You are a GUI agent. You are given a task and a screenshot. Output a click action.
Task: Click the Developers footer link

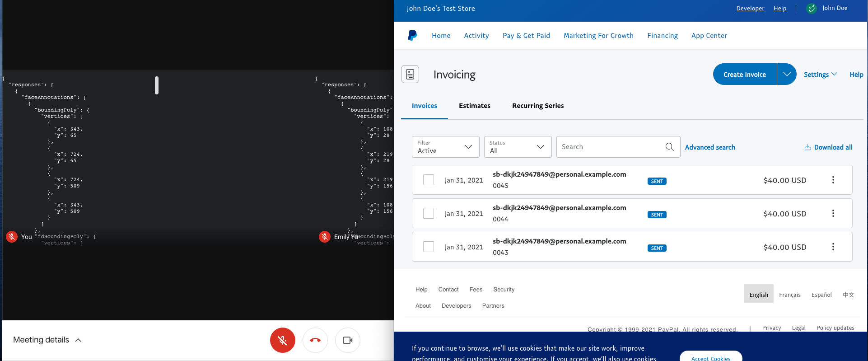point(456,306)
